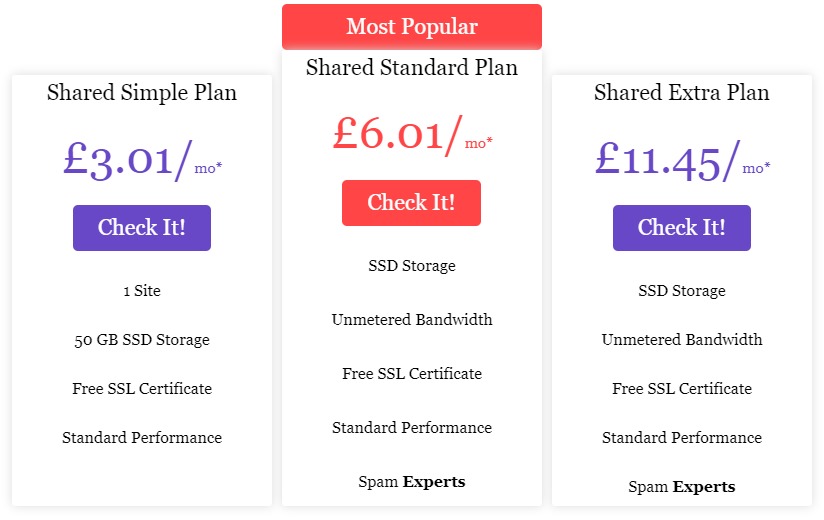Viewport: 824px width, 520px height.
Task: Click the £3.01 price text
Action: [118, 160]
